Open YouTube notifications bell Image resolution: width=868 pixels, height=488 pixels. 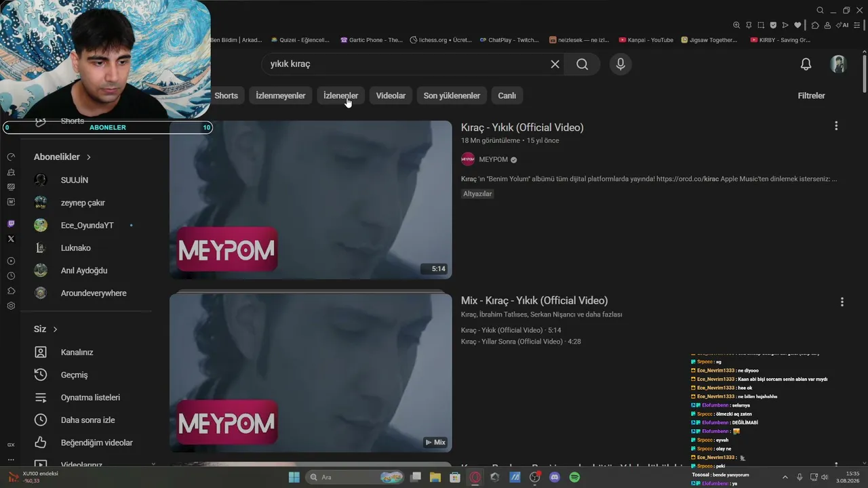pyautogui.click(x=806, y=64)
